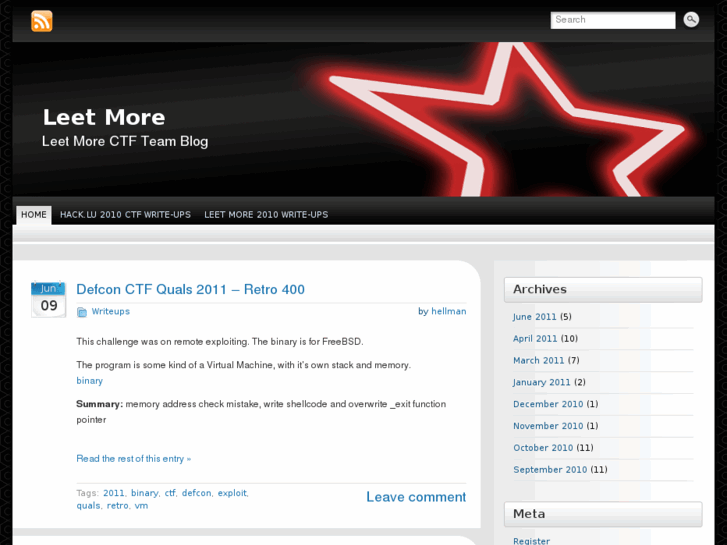Screen dimensions: 727x545
Task: Click the Register link under Meta
Action: coord(531,541)
